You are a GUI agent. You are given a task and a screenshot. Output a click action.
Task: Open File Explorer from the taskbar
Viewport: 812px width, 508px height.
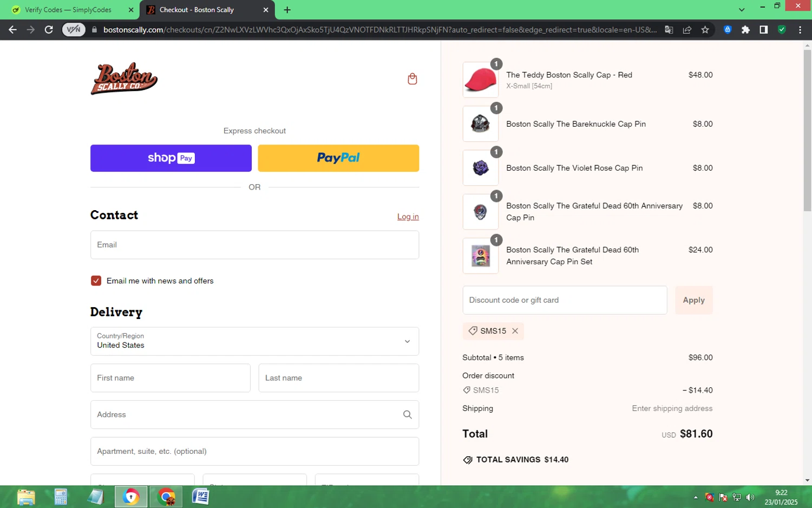coord(26,497)
